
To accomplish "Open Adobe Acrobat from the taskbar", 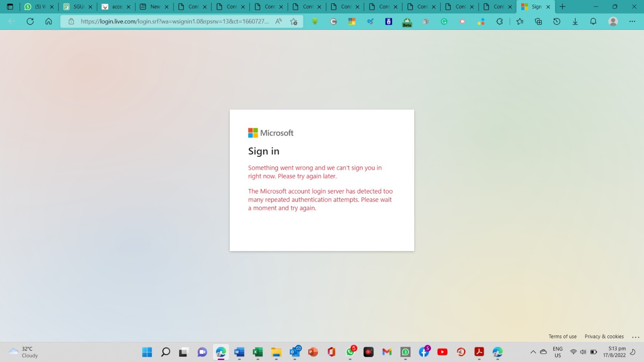I will click(x=479, y=352).
